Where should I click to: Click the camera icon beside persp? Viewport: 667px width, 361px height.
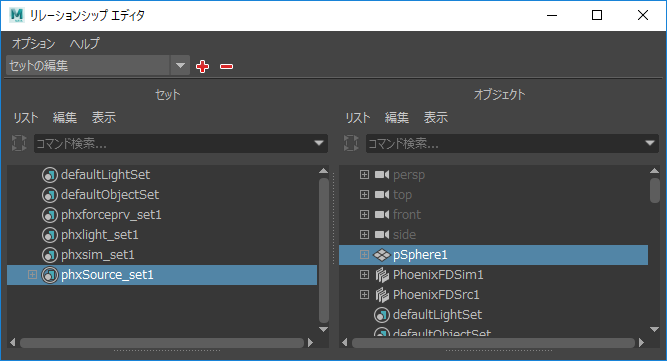click(382, 174)
